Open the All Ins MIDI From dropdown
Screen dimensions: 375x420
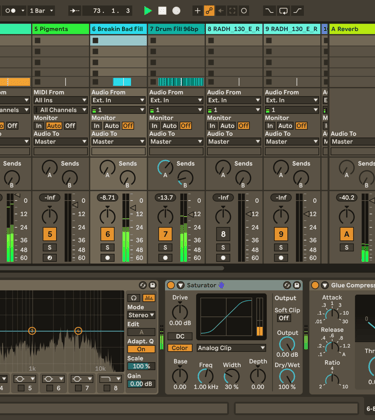coord(61,100)
